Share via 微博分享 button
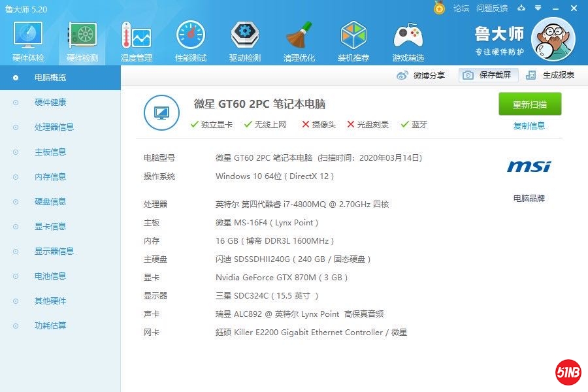Viewport: 588px width, 392px height. pyautogui.click(x=421, y=75)
